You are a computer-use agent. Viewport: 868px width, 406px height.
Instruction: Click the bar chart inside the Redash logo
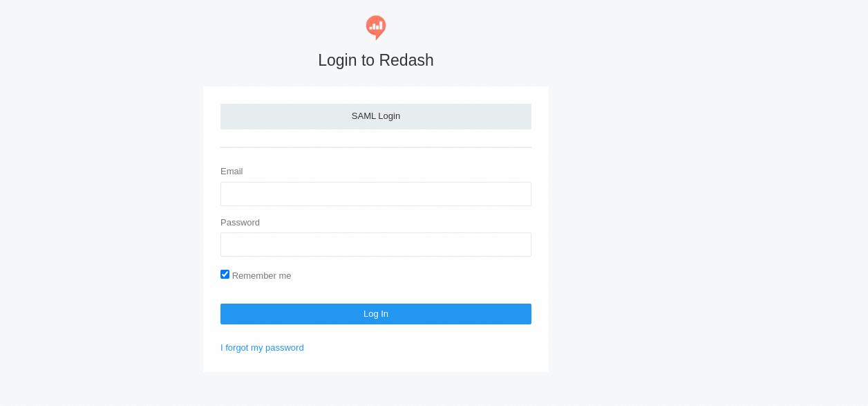376,26
